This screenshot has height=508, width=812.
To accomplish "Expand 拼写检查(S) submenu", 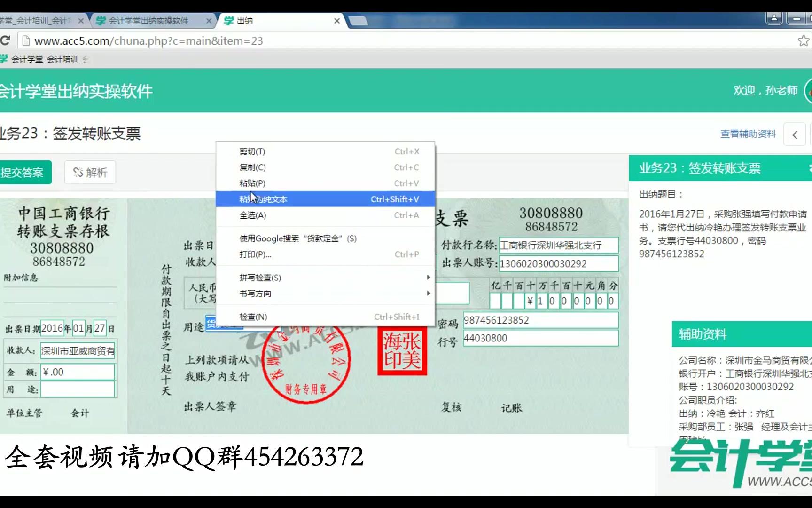I will [x=325, y=278].
